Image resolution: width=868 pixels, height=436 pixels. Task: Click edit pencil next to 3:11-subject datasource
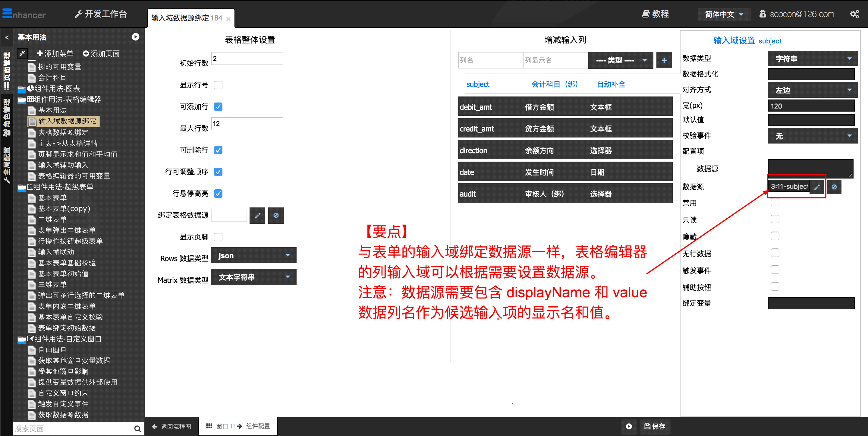pos(817,187)
